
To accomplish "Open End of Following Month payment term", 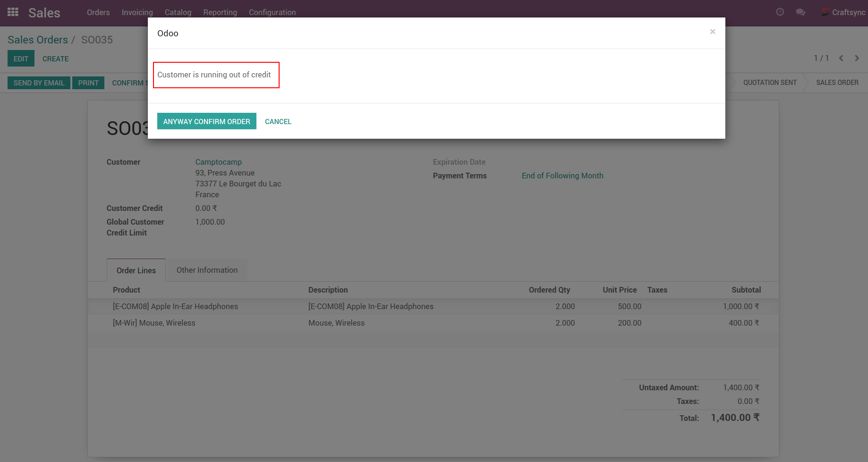I will [562, 176].
